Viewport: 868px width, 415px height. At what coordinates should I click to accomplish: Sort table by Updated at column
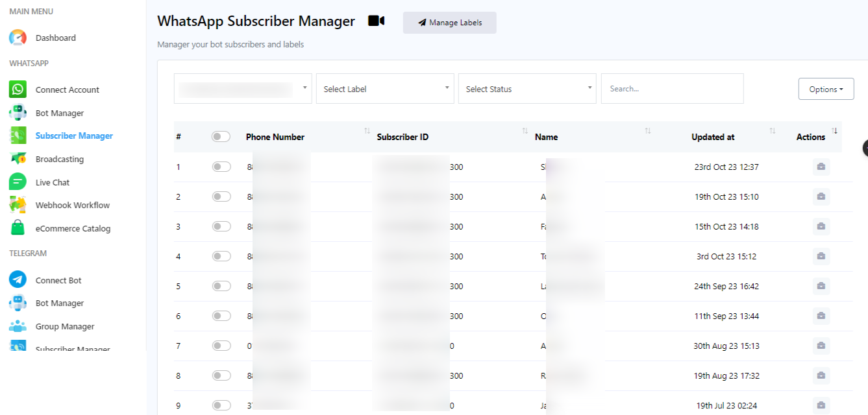point(713,137)
